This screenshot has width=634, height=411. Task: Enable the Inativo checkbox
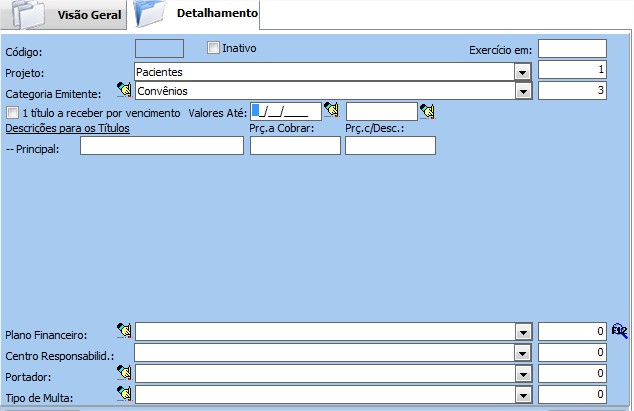[213, 48]
